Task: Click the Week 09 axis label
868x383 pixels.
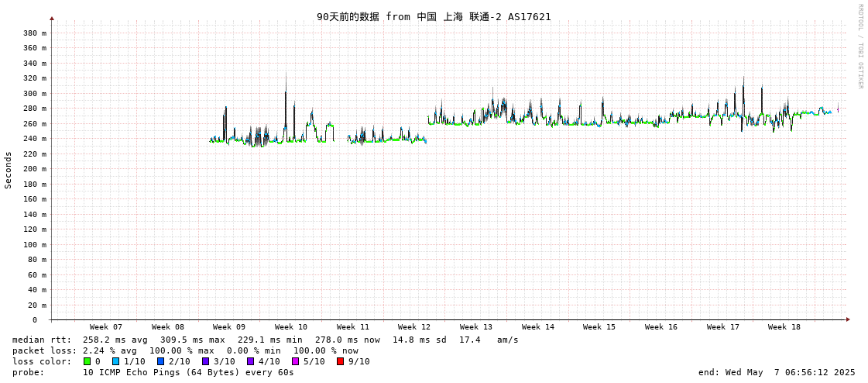Action: point(228,327)
